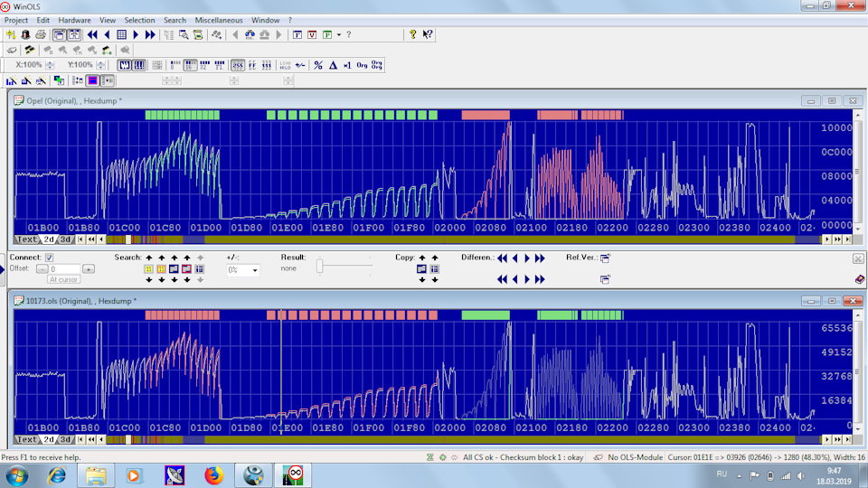Click the Org original values icon
The width and height of the screenshot is (868, 488).
click(x=362, y=65)
